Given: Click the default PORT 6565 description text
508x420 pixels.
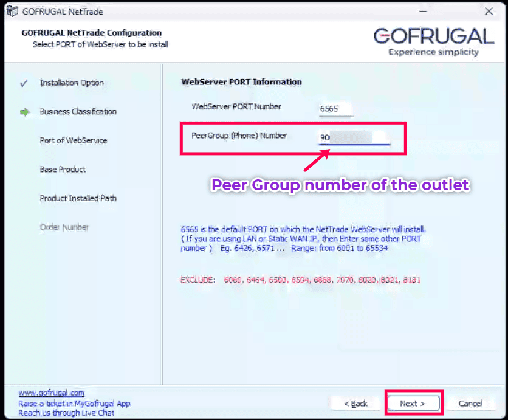Looking at the screenshot, I should click(x=303, y=239).
